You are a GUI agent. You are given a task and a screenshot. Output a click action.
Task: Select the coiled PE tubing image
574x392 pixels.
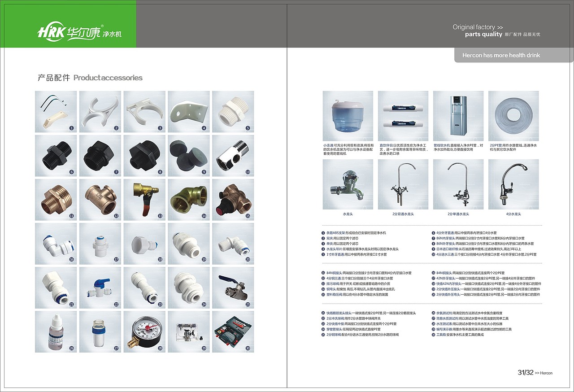point(513,116)
